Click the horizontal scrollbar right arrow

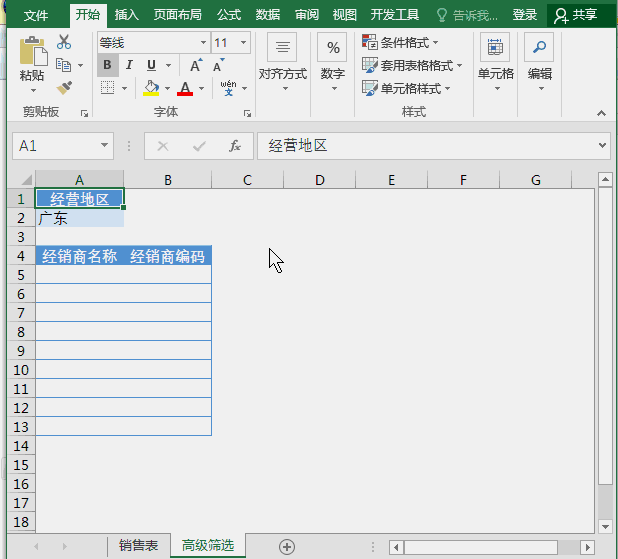coord(587,547)
